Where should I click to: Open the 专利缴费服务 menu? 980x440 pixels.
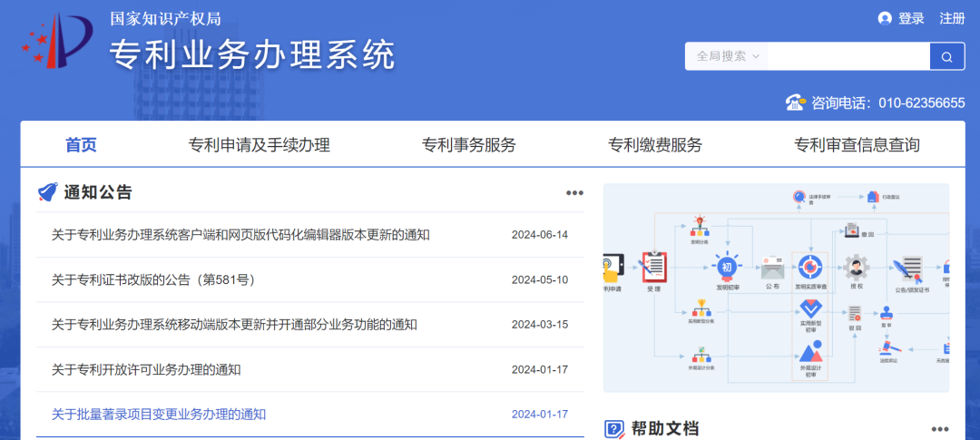pyautogui.click(x=655, y=145)
